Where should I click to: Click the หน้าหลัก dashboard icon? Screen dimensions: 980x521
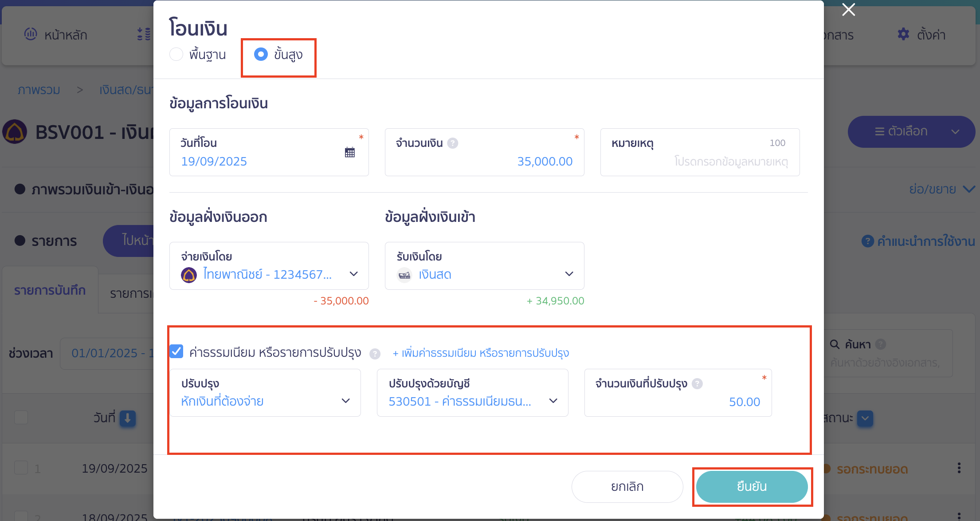(x=31, y=34)
